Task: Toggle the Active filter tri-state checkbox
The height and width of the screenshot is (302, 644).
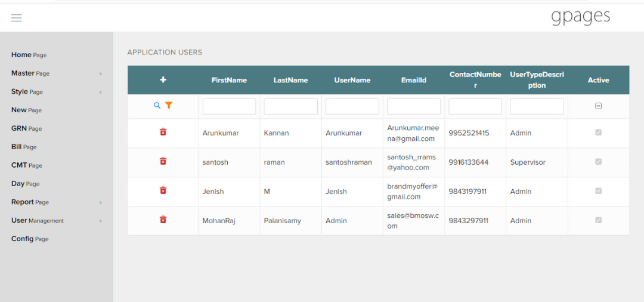Action: click(x=599, y=106)
